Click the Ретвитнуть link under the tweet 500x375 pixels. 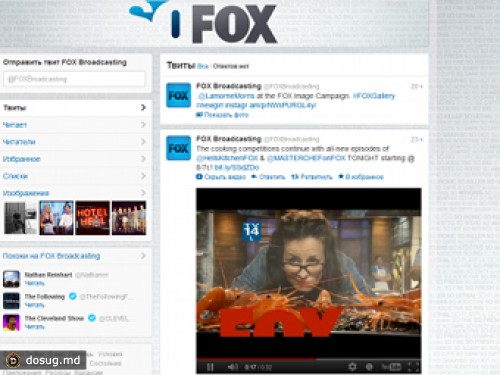312,177
